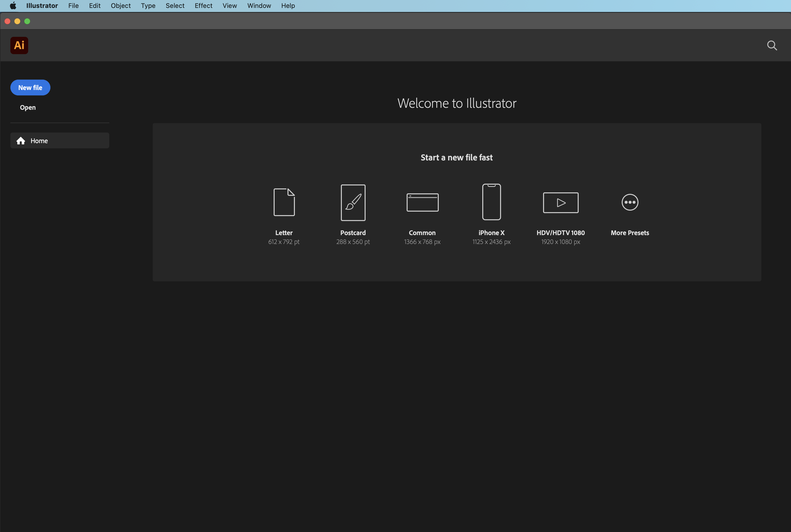The image size is (791, 532).
Task: Open the Help menu
Action: (x=288, y=6)
